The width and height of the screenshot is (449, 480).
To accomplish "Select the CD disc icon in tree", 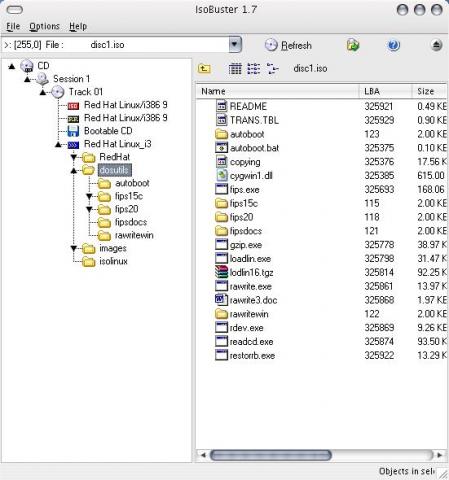I will point(27,66).
